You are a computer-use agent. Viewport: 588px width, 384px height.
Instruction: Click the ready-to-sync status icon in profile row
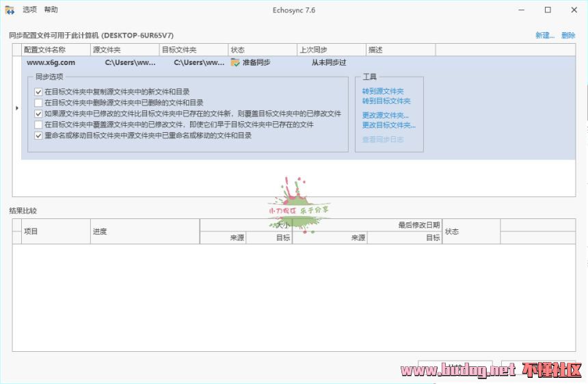click(x=235, y=62)
